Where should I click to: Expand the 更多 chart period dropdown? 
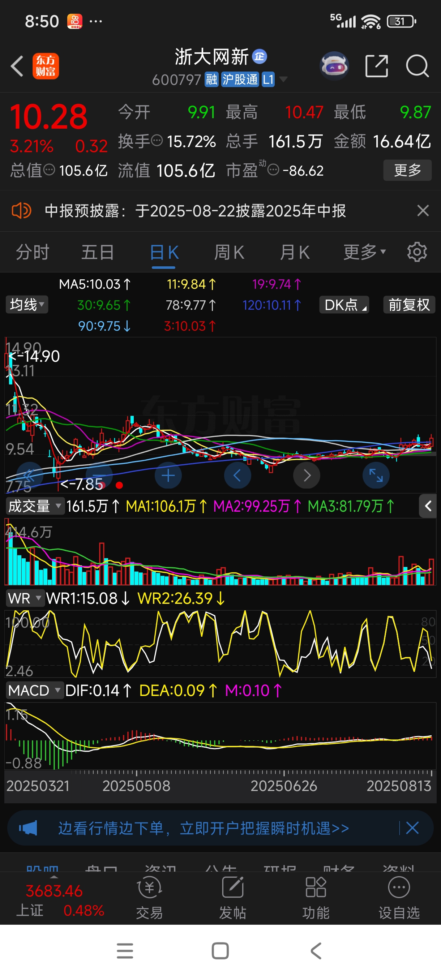coord(364,252)
